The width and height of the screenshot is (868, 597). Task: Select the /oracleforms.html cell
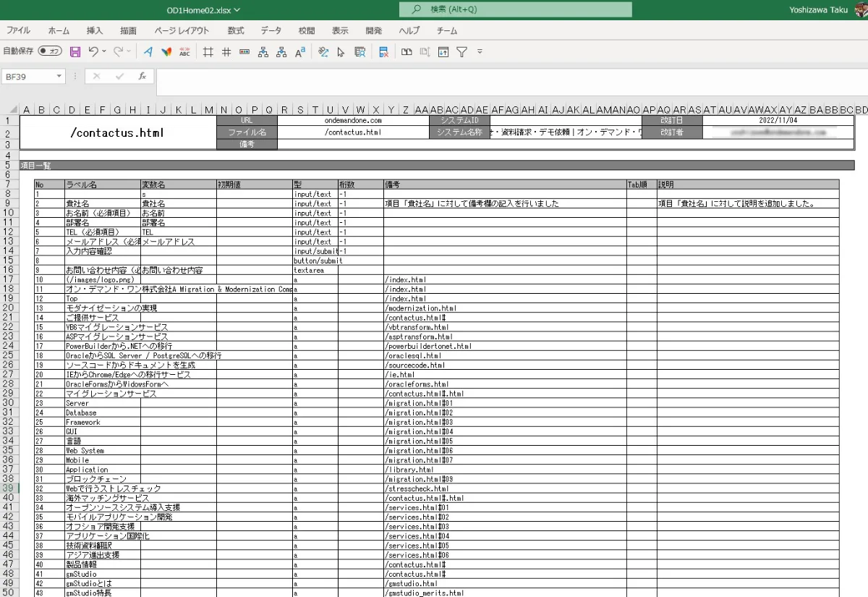(x=505, y=384)
